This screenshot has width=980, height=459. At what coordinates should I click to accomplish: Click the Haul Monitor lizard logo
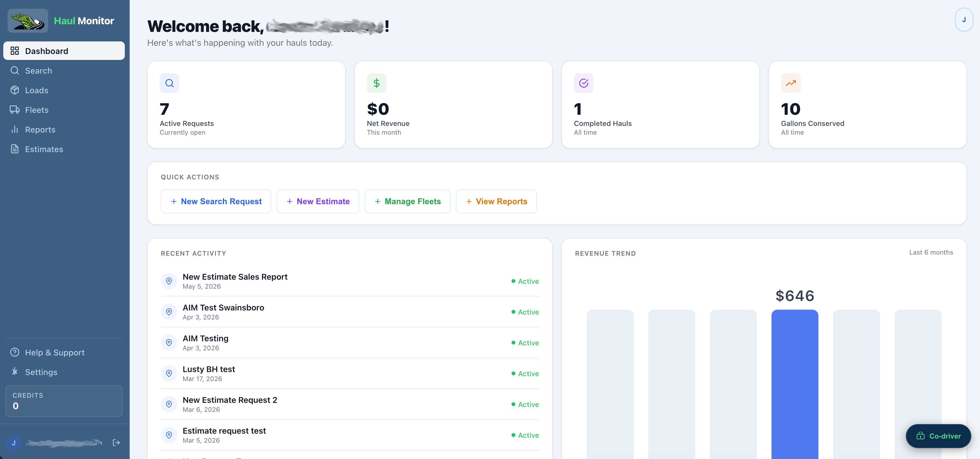28,20
